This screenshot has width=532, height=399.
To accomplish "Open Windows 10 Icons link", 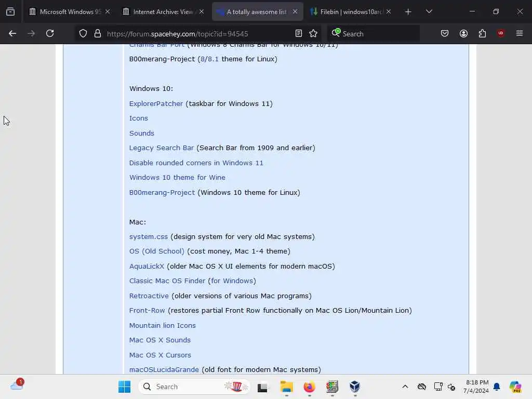I will 138,118.
